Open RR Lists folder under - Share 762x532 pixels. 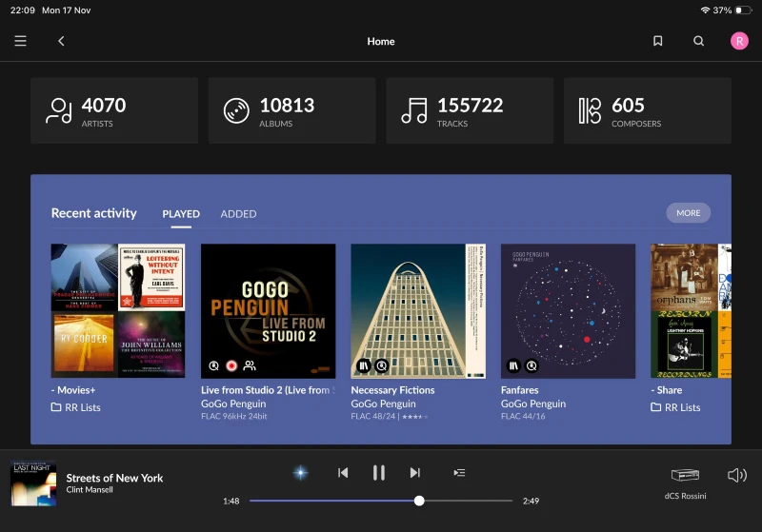[x=675, y=407]
